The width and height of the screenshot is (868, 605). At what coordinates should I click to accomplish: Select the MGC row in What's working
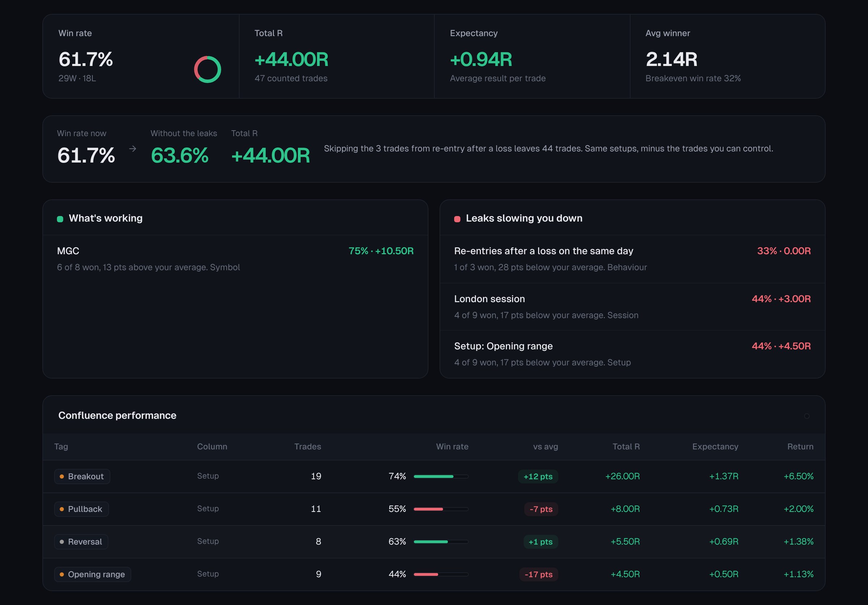235,259
